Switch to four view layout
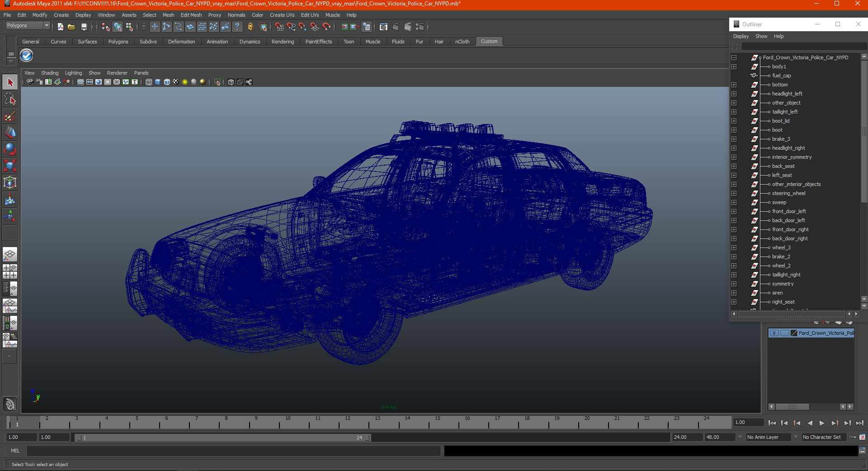Viewport: 868px width, 471px height. [x=10, y=271]
